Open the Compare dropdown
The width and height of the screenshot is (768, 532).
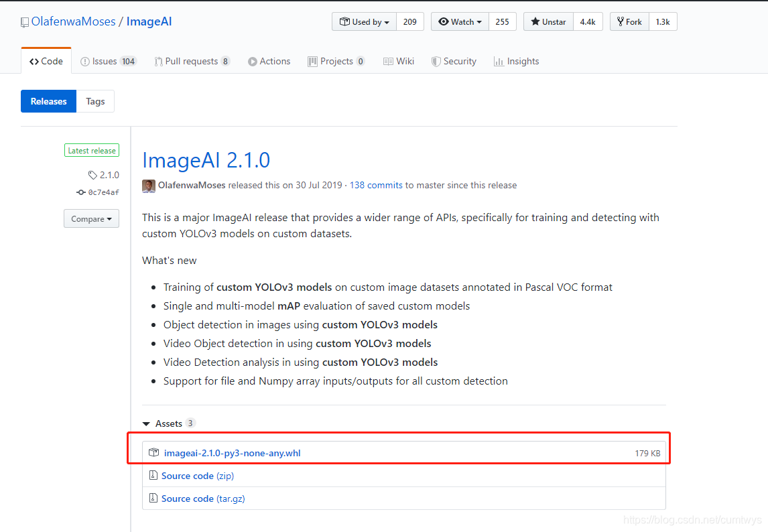click(91, 218)
